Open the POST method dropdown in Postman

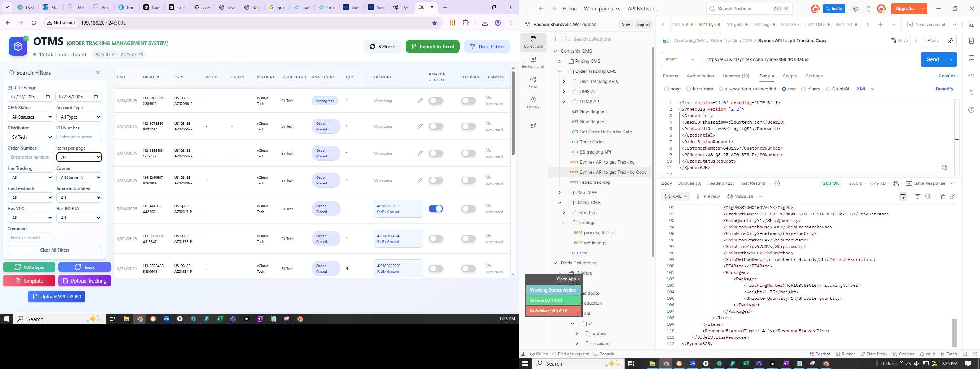pos(681,59)
